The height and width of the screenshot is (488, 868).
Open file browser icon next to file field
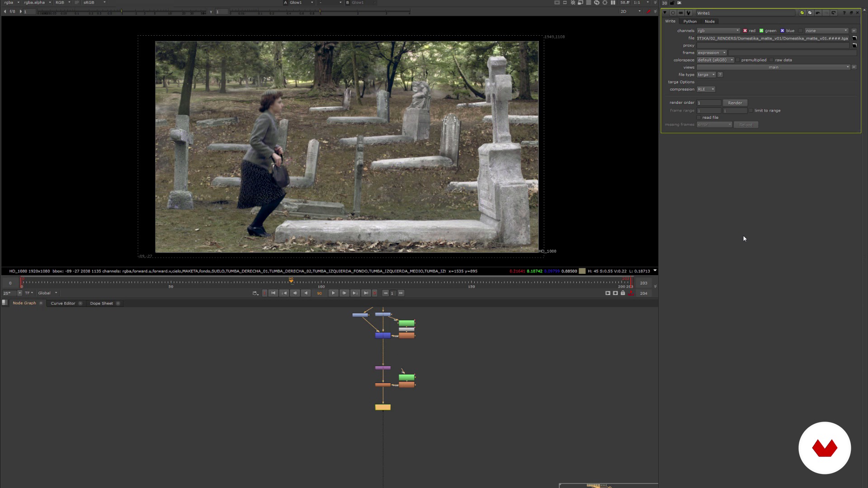click(854, 38)
